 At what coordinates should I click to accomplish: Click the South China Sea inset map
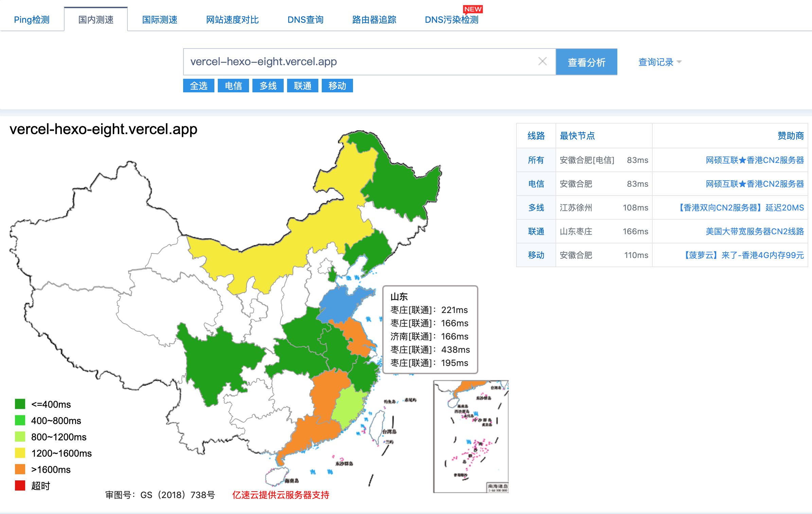point(471,437)
